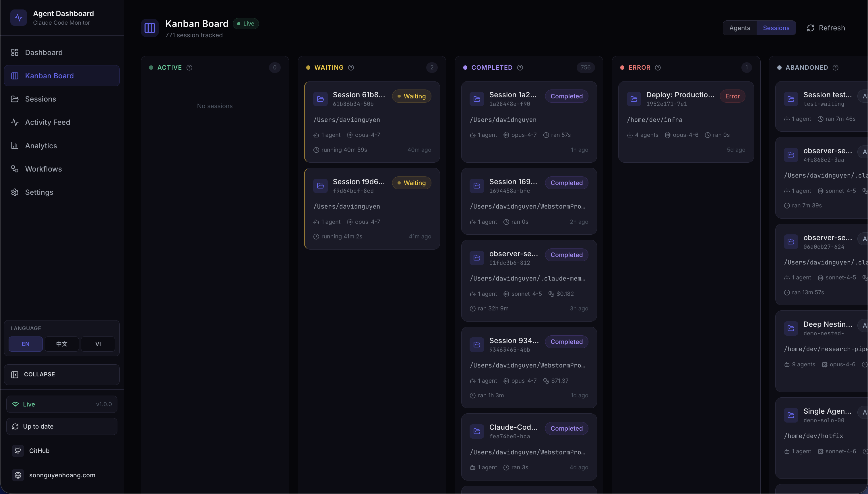868x494 pixels.
Task: Click Waiting badge on Session 61b8 card
Action: click(x=411, y=96)
